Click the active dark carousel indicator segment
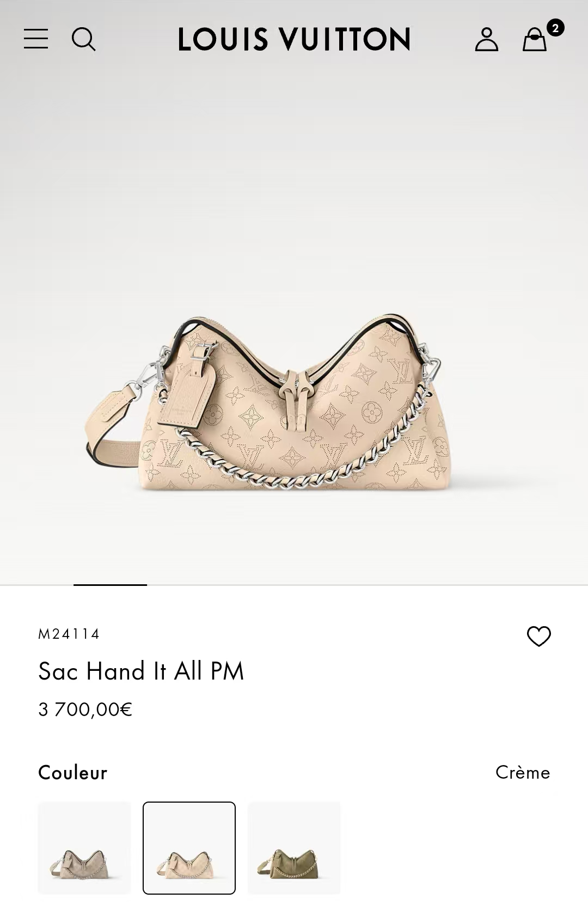Image resolution: width=588 pixels, height=905 pixels. click(x=110, y=585)
